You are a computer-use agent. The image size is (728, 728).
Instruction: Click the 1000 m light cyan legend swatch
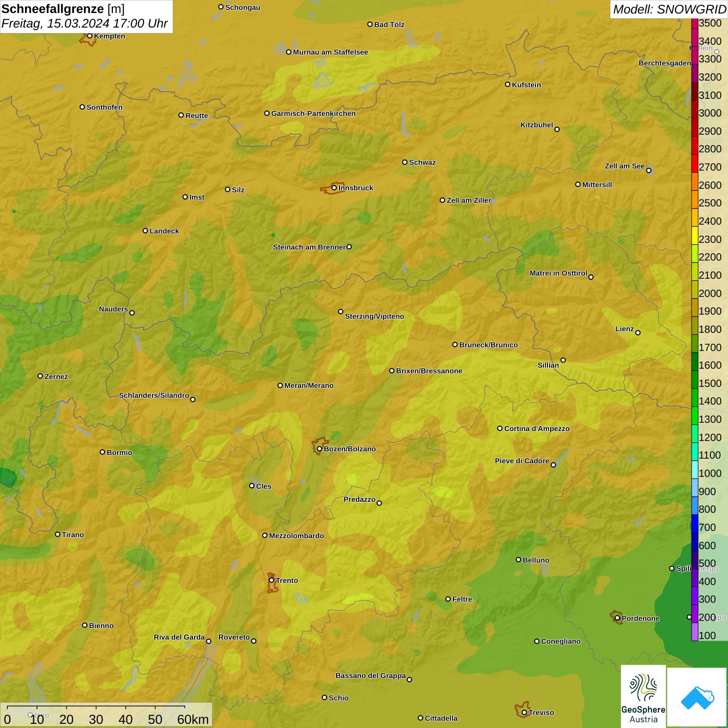coord(694,470)
